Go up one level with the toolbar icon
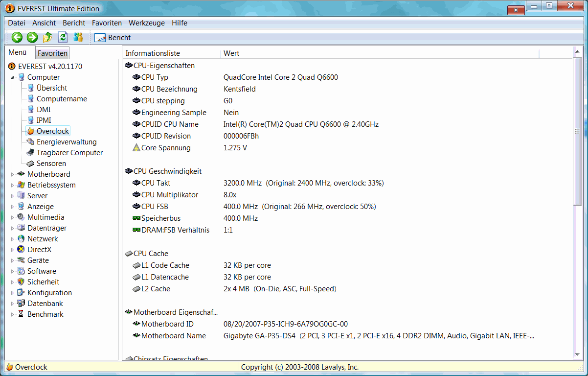The image size is (588, 376). (47, 37)
